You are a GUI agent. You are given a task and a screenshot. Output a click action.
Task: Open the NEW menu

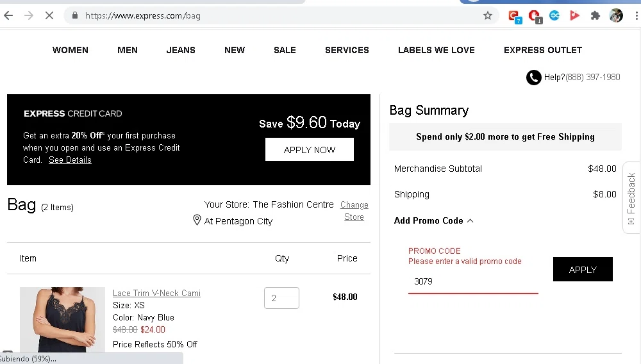pyautogui.click(x=235, y=50)
